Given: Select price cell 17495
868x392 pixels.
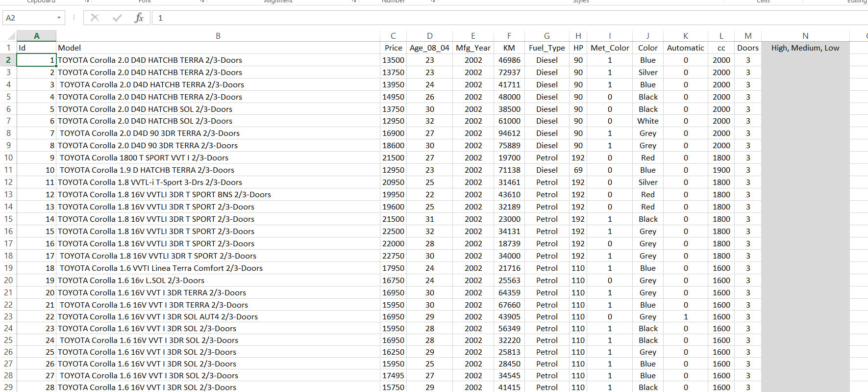Looking at the screenshot, I should pyautogui.click(x=393, y=375).
